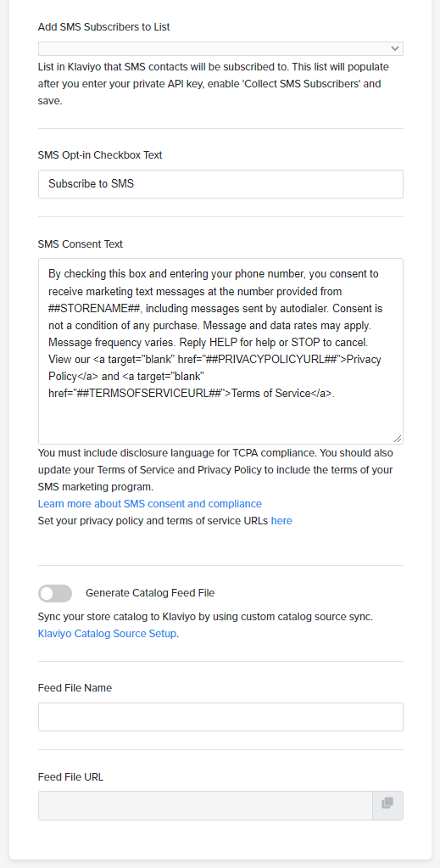Click the TCPA compliance disclosure help text
Viewport: 440px width, 868px height.
pyautogui.click(x=215, y=469)
